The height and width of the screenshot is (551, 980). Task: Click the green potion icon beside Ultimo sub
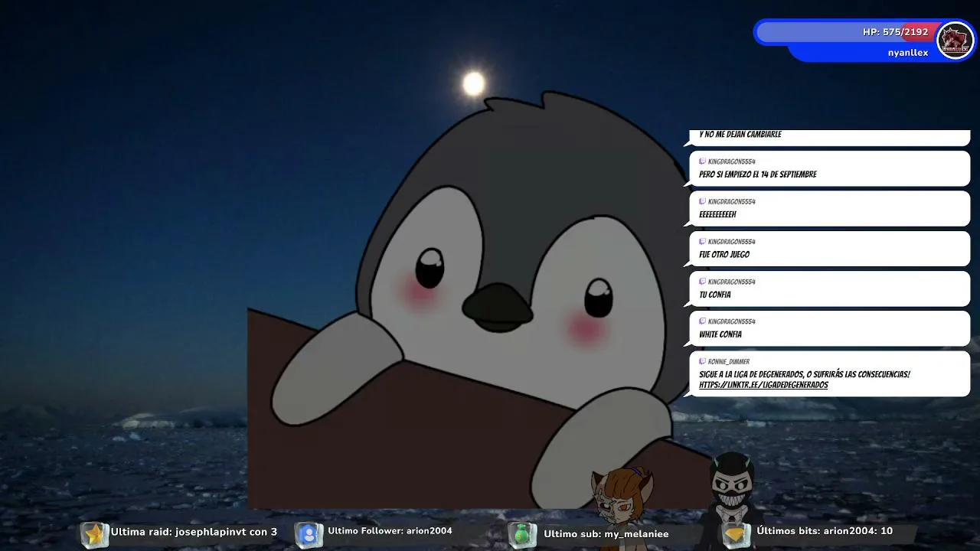pyautogui.click(x=522, y=534)
